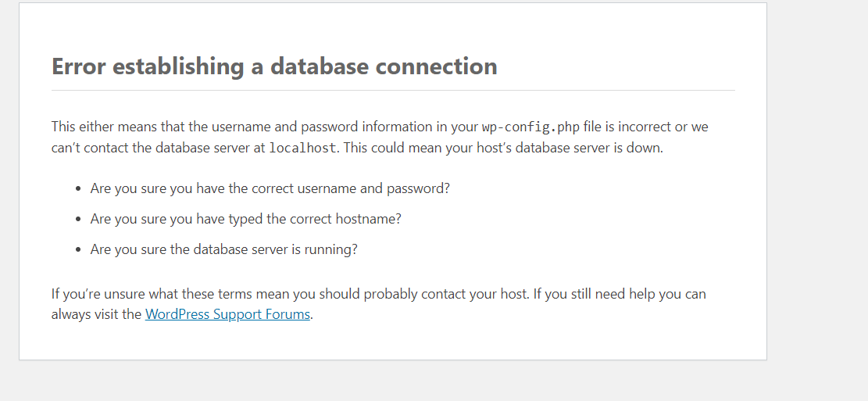This screenshot has height=401, width=868.
Task: Click the word "Error" in the heading
Action: [80, 66]
